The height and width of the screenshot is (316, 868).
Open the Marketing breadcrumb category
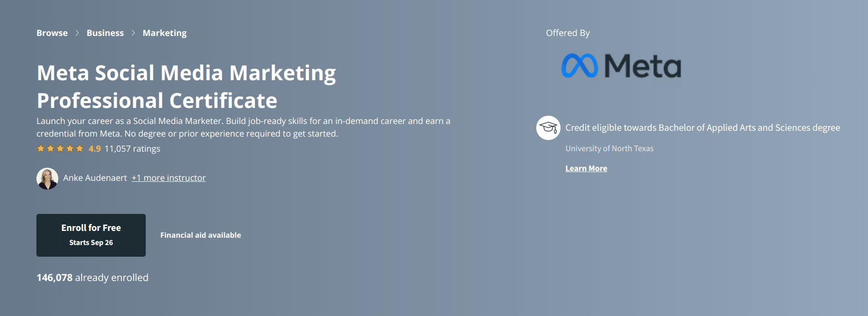(165, 33)
